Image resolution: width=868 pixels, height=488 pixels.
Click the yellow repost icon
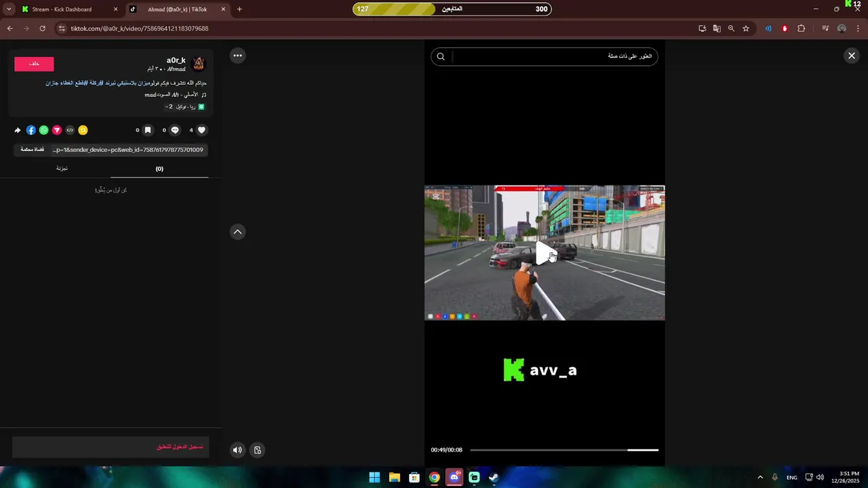(83, 130)
